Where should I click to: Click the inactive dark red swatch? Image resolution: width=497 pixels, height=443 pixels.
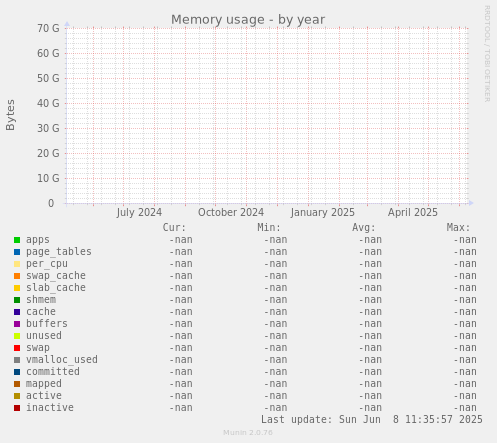pos(17,408)
